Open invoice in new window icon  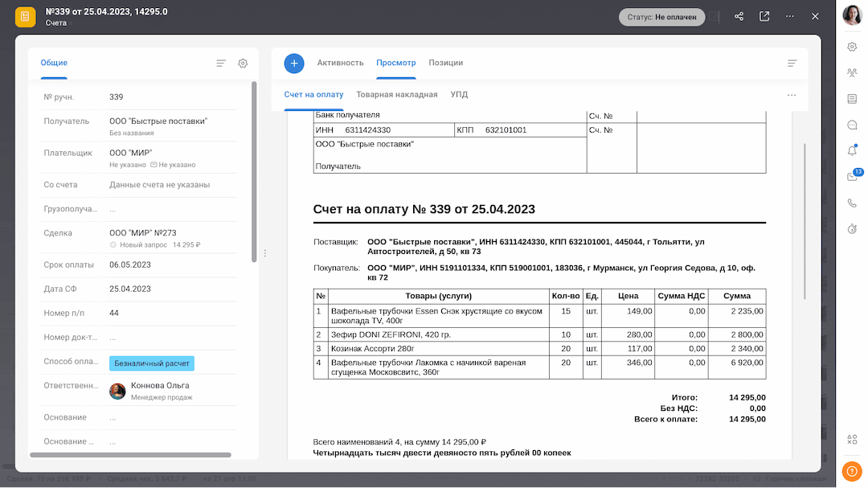coord(764,17)
